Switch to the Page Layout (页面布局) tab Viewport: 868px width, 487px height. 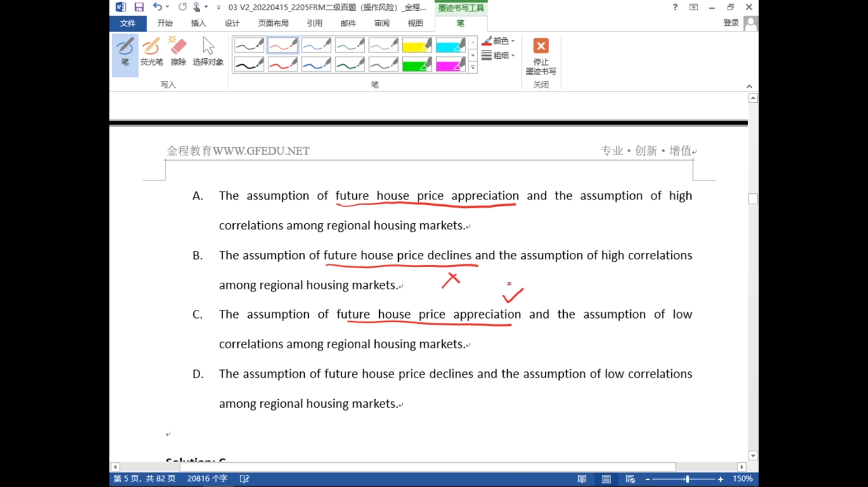click(x=273, y=23)
